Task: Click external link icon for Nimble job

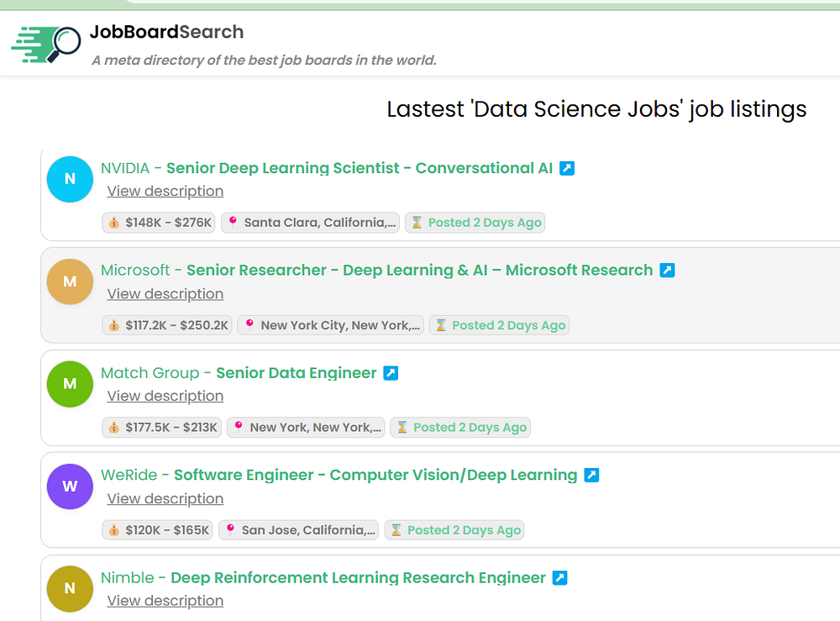Action: pos(560,578)
